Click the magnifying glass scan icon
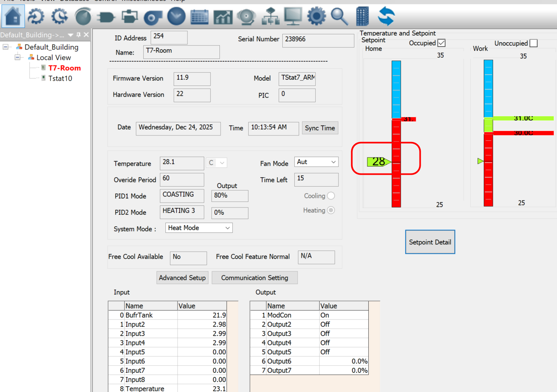This screenshot has height=392, width=557. click(x=339, y=17)
